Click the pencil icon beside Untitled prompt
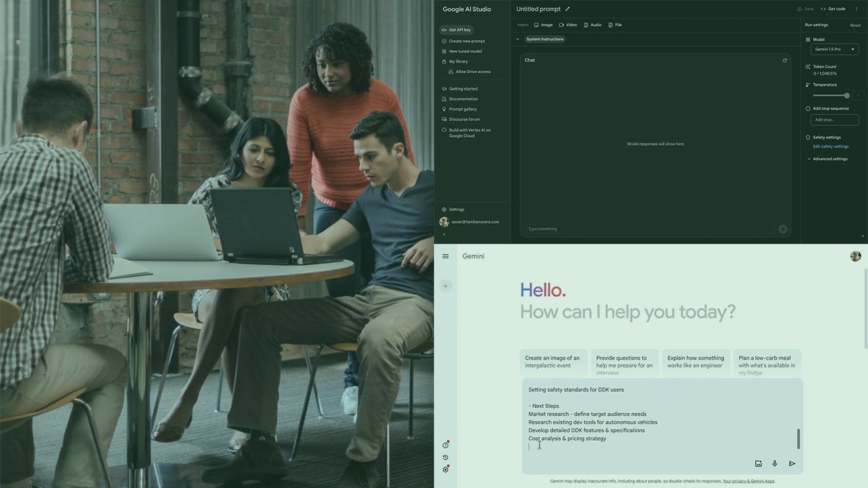The width and height of the screenshot is (868, 488). [x=568, y=9]
